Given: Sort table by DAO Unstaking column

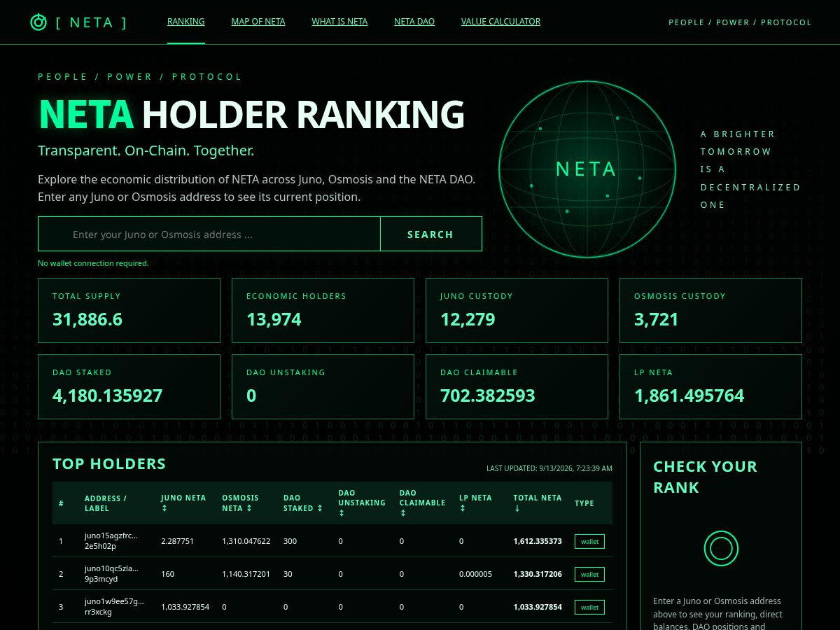Looking at the screenshot, I should pos(362,503).
